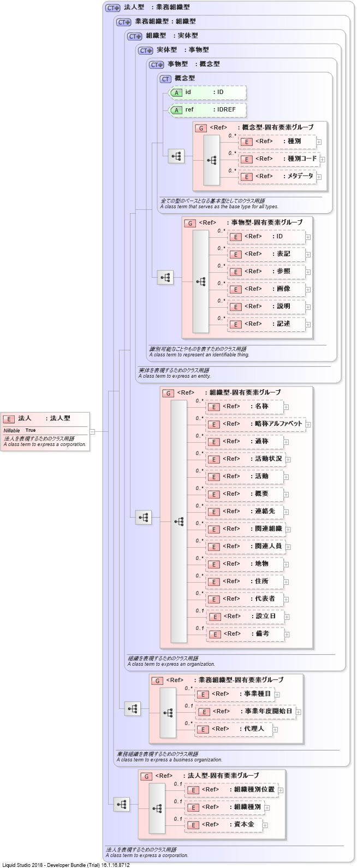Click the E icon of 事業種目 element
The image size is (357, 868).
coord(203,694)
